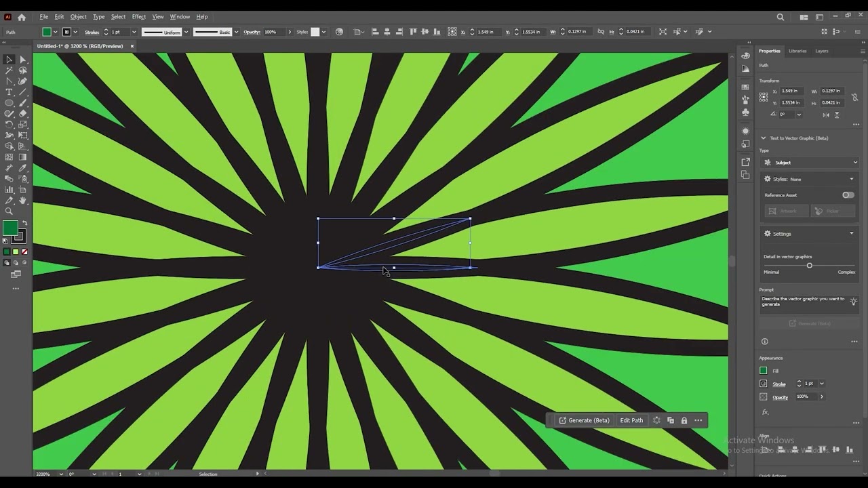Click the Fill color swatch in Appearance
Image resolution: width=868 pixels, height=488 pixels.
pos(764,371)
